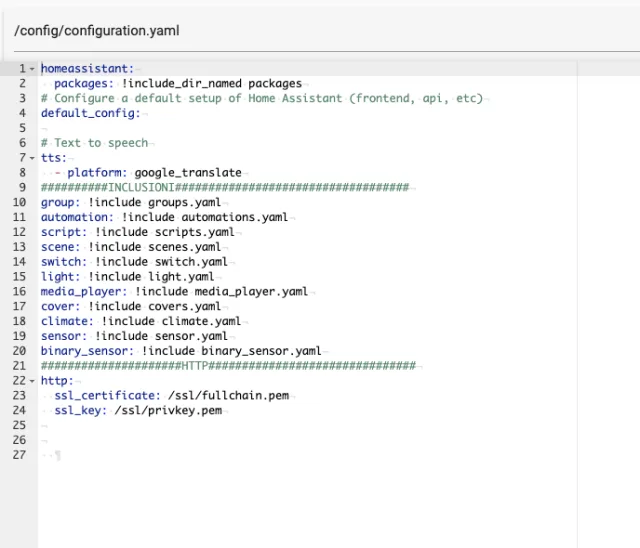
Task: Select line number 5 in gutter
Action: (x=22, y=128)
